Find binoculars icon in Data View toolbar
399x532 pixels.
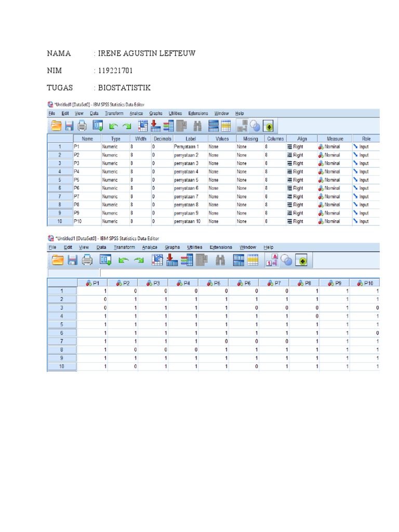[x=220, y=260]
